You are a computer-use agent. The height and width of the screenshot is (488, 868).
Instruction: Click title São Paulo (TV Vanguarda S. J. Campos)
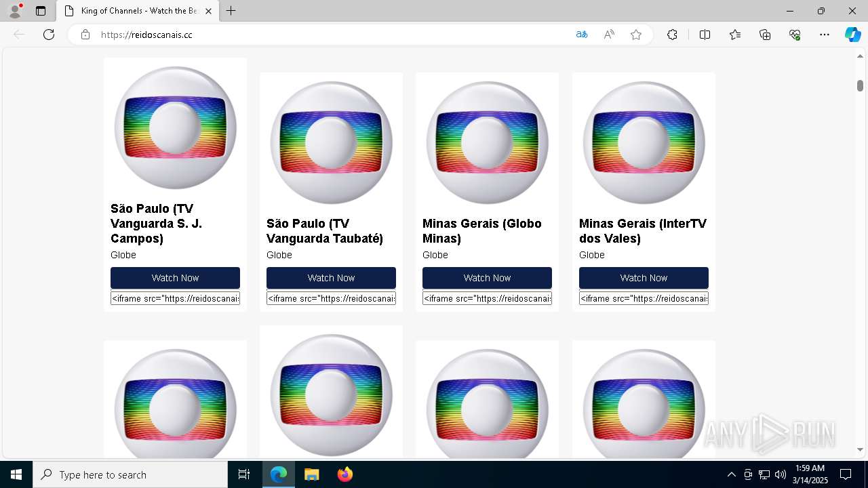[157, 224]
